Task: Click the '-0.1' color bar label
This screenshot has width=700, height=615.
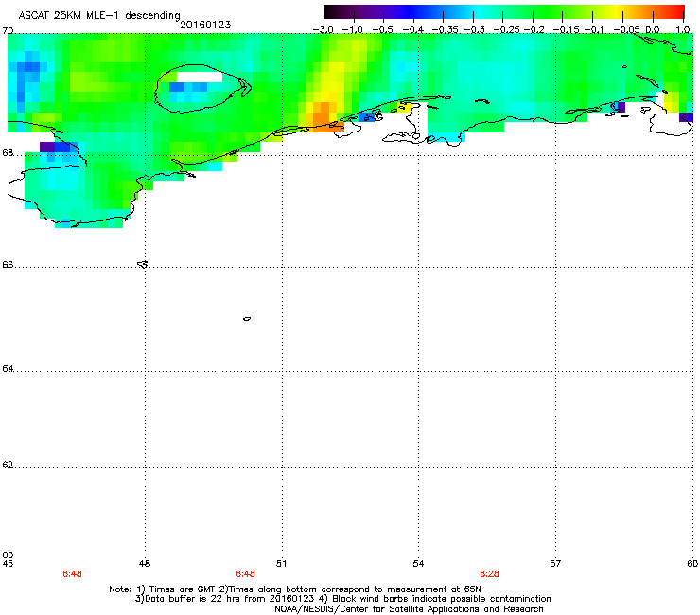Action: 594,30
